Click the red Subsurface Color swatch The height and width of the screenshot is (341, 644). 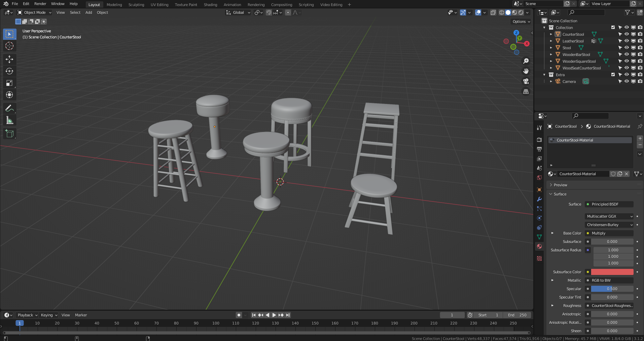612,272
